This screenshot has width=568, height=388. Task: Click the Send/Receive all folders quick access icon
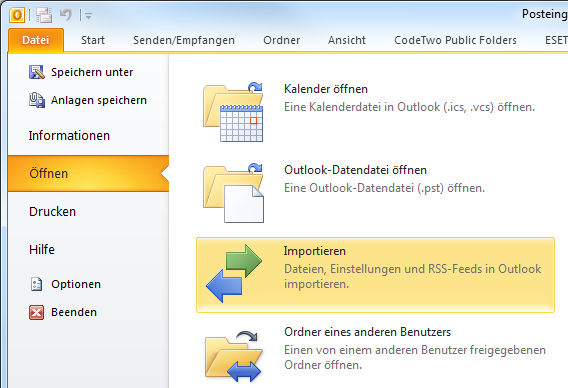[x=43, y=15]
